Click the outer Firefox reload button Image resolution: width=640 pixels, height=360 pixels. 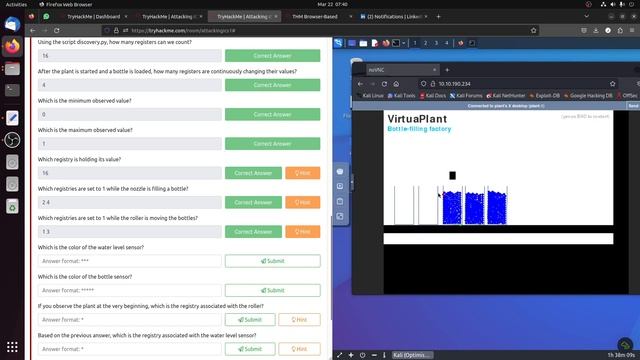pos(57,31)
